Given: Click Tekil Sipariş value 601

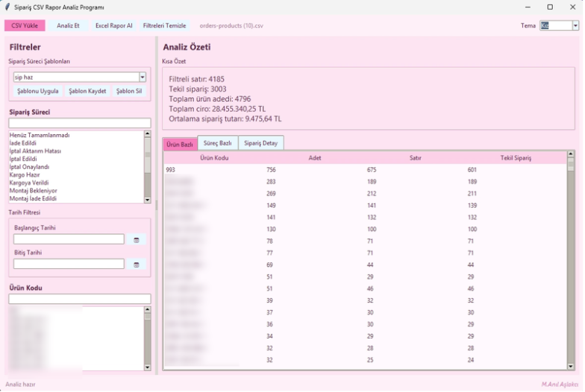Looking at the screenshot, I should point(472,170).
